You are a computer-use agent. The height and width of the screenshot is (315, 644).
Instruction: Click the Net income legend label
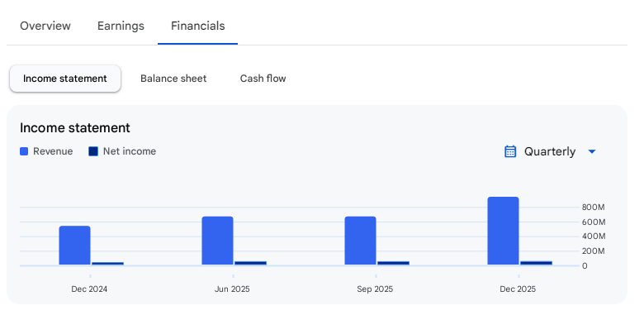point(130,151)
